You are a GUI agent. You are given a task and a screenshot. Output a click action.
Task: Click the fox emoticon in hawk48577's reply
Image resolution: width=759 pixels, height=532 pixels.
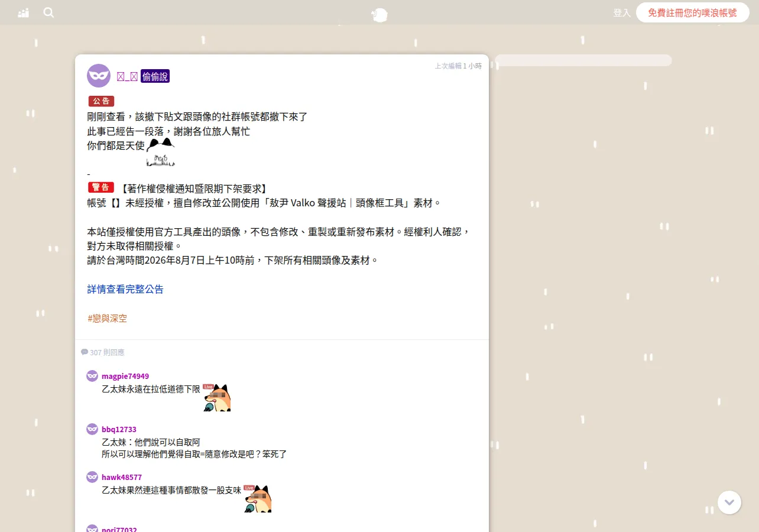point(258,498)
